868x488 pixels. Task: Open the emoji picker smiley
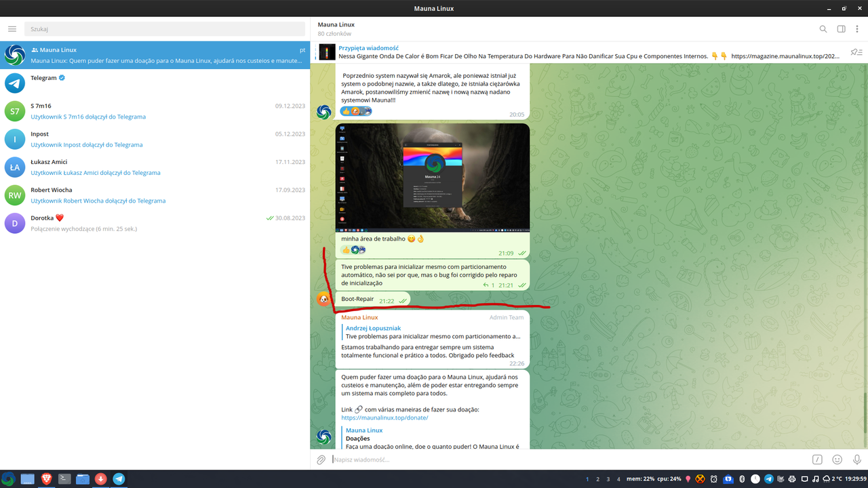click(837, 460)
